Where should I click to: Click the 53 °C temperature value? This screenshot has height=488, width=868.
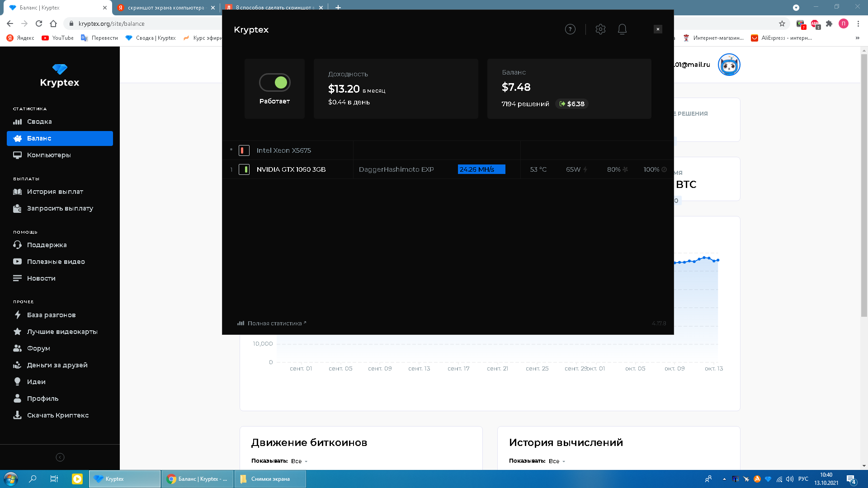click(538, 169)
